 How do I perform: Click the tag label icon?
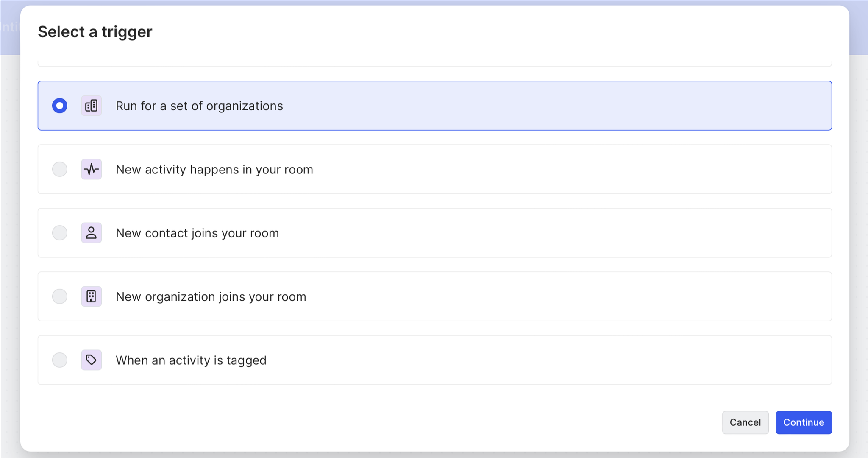point(91,360)
